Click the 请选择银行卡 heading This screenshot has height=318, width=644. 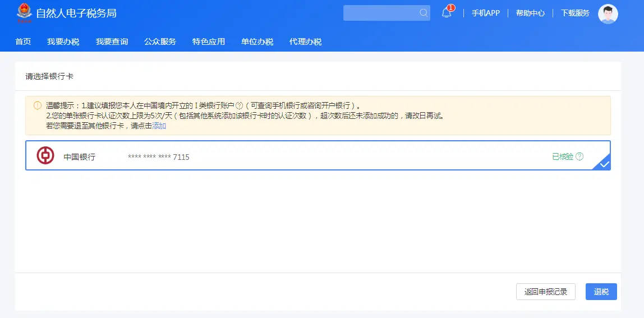point(49,76)
